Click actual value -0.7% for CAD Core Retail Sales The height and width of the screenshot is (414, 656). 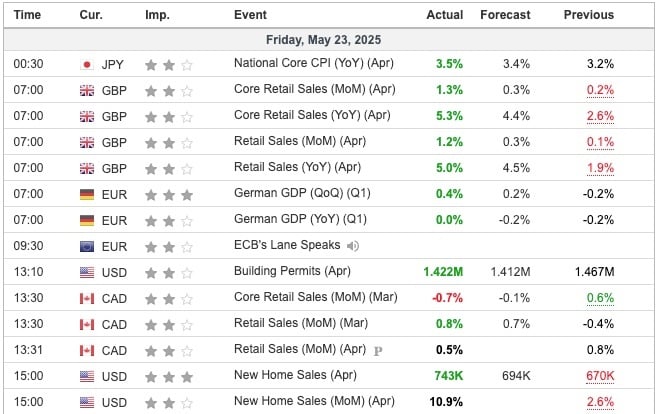(447, 298)
